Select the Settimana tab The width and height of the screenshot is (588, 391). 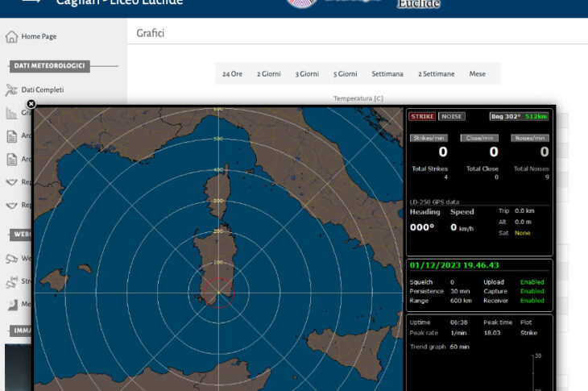click(x=387, y=74)
